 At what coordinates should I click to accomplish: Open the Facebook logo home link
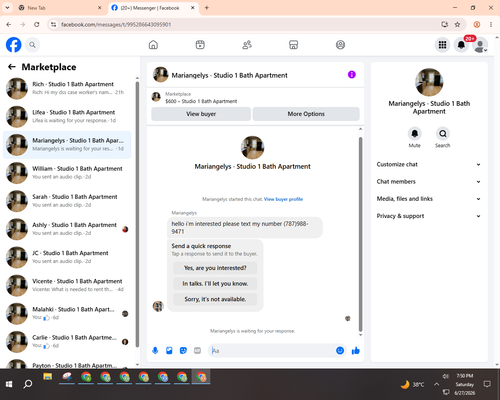pyautogui.click(x=14, y=45)
